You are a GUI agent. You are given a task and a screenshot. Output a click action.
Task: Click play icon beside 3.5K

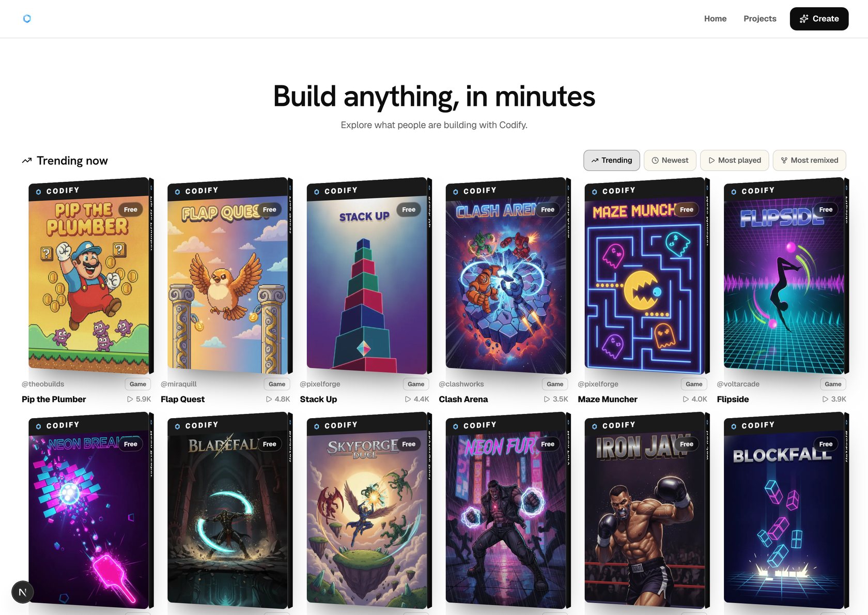pos(547,399)
